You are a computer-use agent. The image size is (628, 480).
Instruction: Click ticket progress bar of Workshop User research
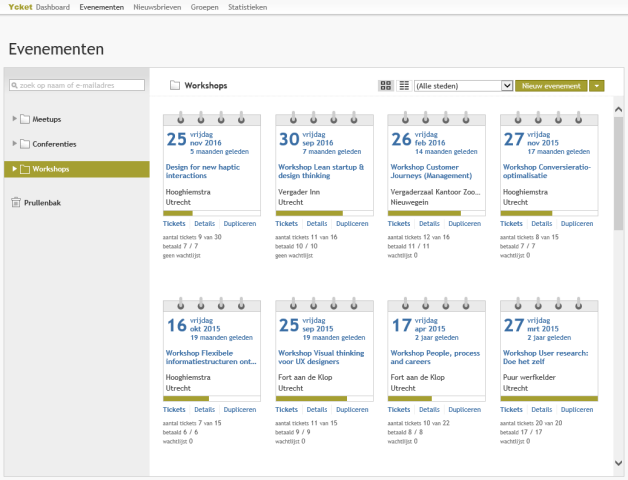548,398
